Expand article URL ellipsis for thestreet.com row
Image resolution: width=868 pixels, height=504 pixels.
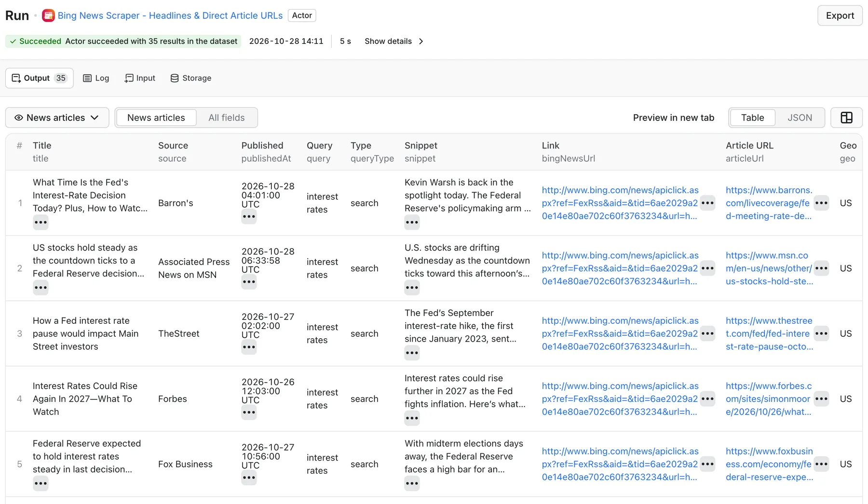point(821,333)
